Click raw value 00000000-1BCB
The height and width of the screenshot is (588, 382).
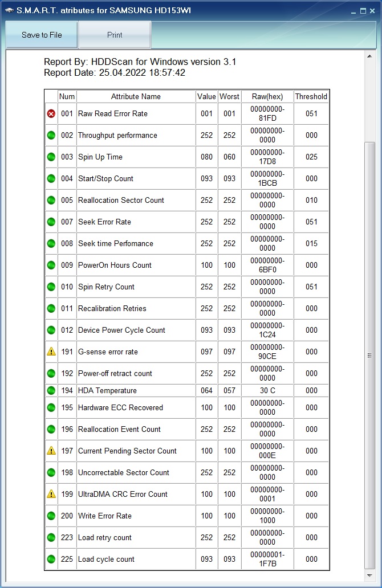click(267, 178)
